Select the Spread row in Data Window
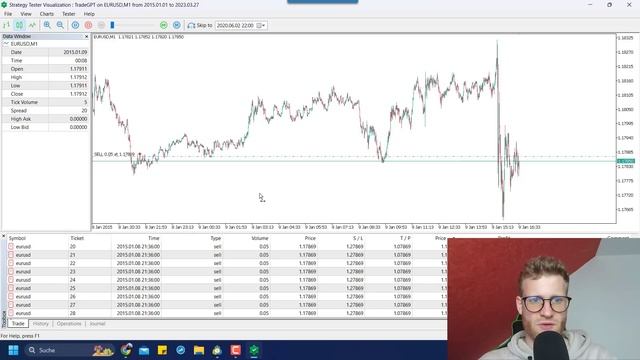 [x=45, y=111]
